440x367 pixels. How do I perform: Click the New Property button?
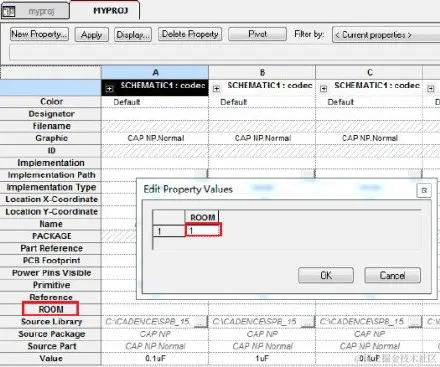point(39,34)
